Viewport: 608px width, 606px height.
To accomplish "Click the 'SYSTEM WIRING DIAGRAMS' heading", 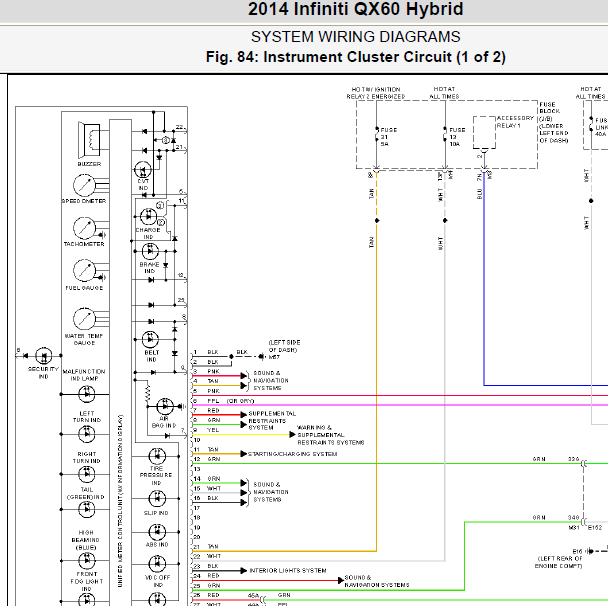I will pos(356,37).
